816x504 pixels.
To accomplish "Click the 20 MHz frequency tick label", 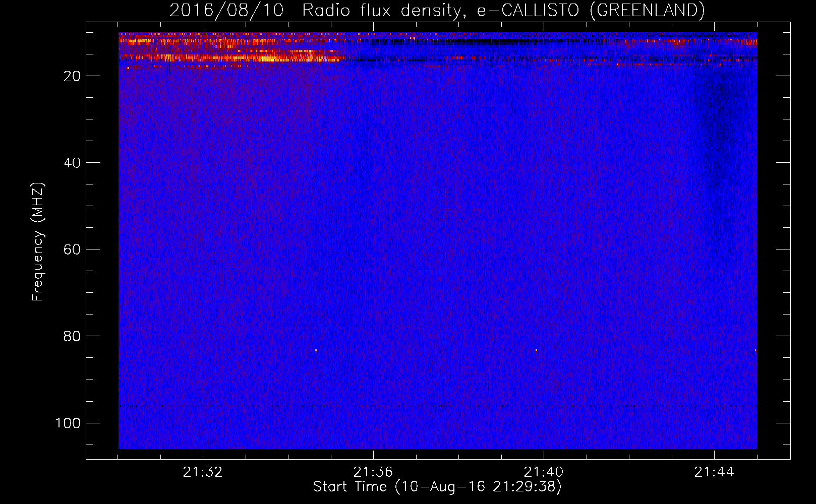I will coord(72,76).
